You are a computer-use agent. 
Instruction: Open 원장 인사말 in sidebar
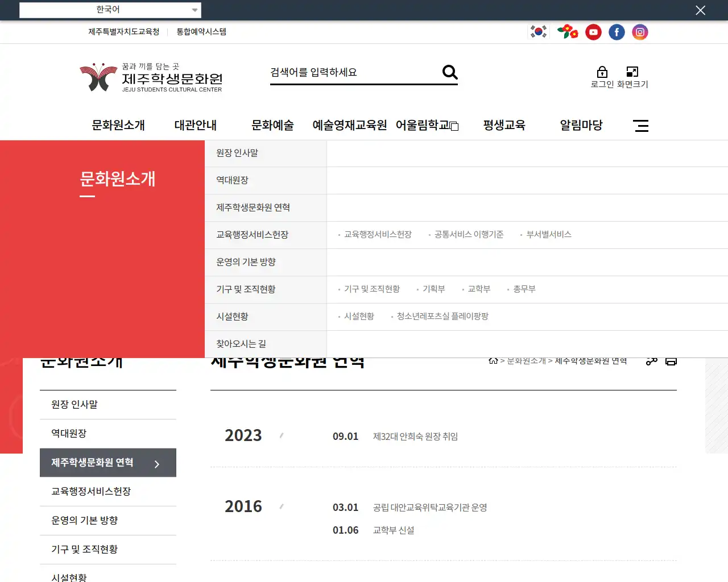point(108,405)
